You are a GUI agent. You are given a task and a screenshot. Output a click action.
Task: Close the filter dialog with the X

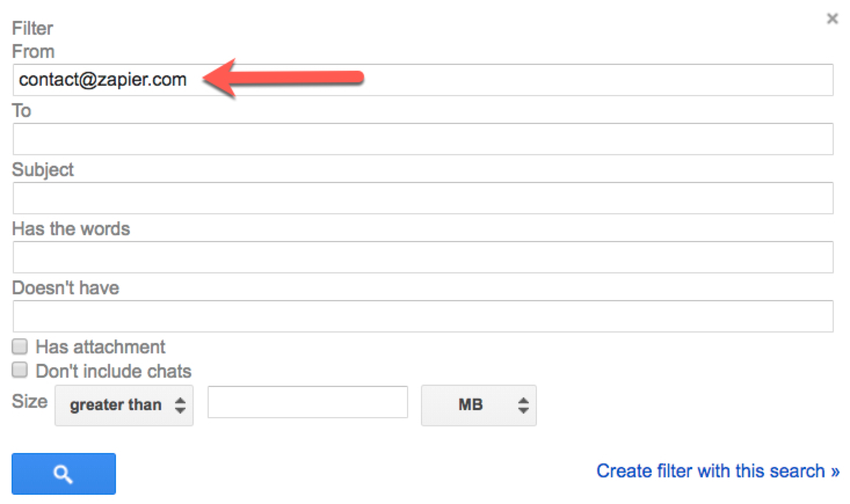click(832, 19)
